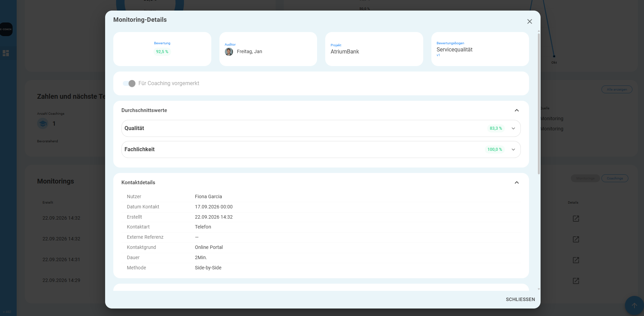This screenshot has height=316, width=644.
Task: Expand the Qualität row chevron
Action: [x=513, y=128]
